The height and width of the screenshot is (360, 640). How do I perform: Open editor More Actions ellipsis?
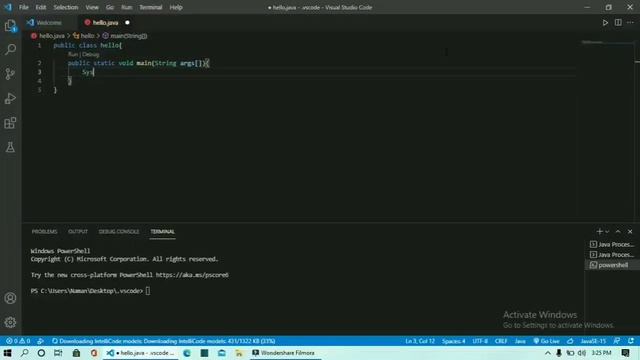[x=631, y=23]
